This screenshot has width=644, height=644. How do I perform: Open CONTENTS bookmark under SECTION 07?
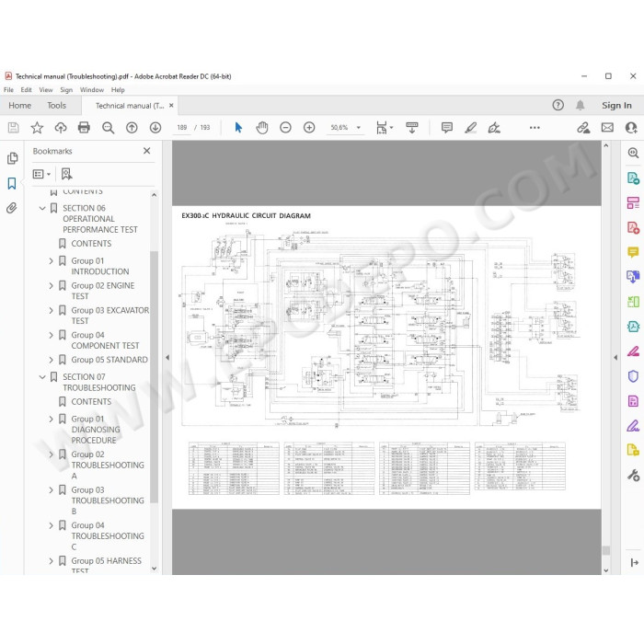(91, 402)
